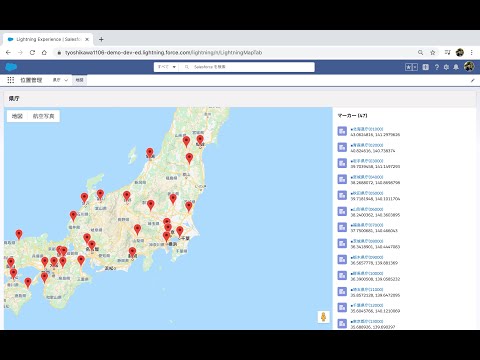Open the 茨城県庁(08000) marker link
The height and width of the screenshot is (360, 480).
coord(367,241)
